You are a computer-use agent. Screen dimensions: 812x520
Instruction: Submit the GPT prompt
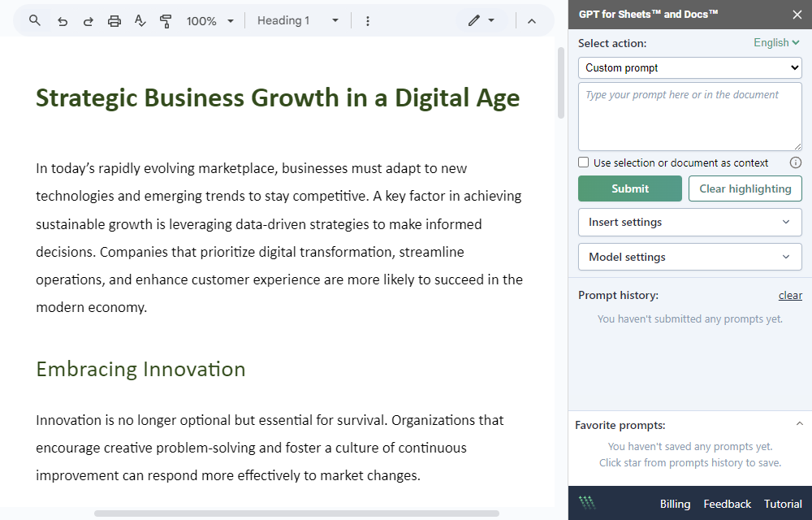[630, 188]
